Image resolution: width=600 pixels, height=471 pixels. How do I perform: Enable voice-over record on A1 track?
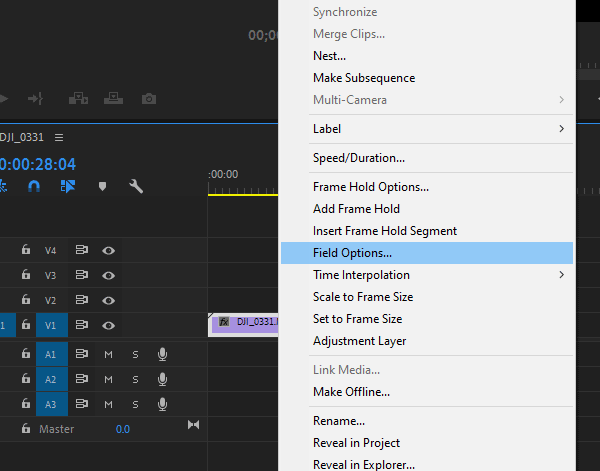[x=162, y=354]
